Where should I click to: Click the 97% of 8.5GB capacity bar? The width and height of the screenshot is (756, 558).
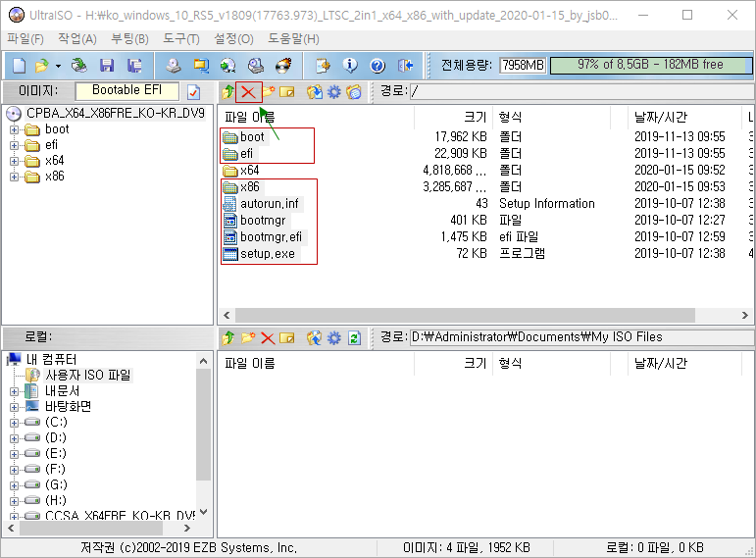(x=651, y=65)
